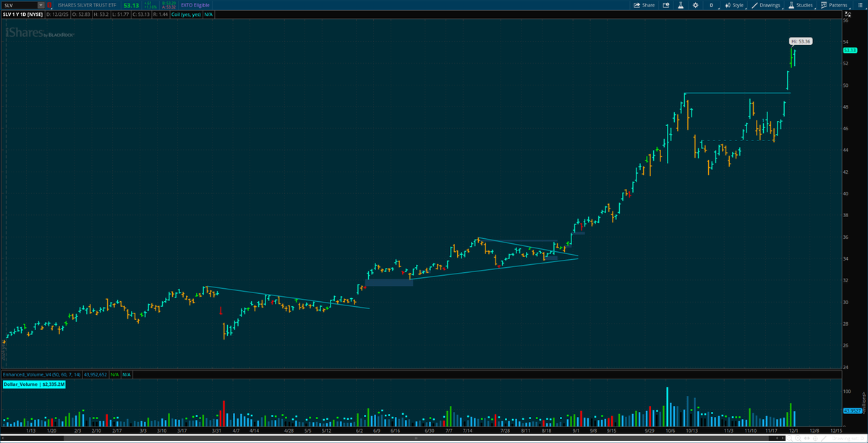
Task: Click the 53.13 price axis bubble
Action: tap(849, 50)
